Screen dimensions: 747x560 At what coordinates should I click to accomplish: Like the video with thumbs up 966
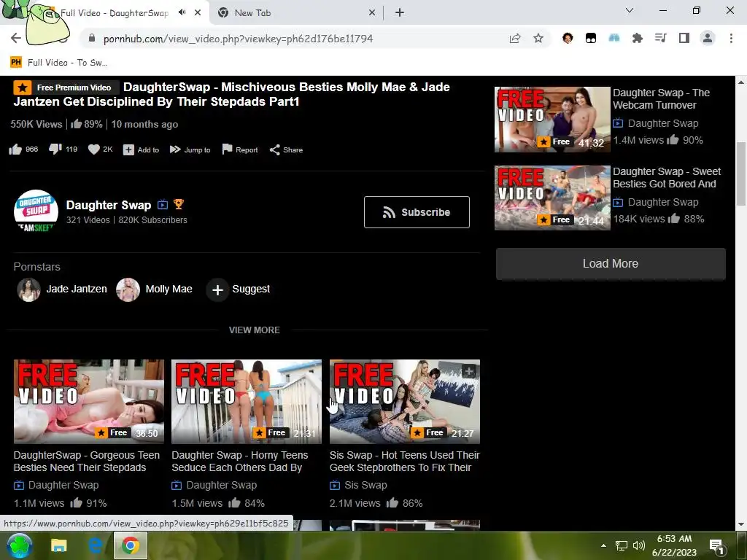24,149
